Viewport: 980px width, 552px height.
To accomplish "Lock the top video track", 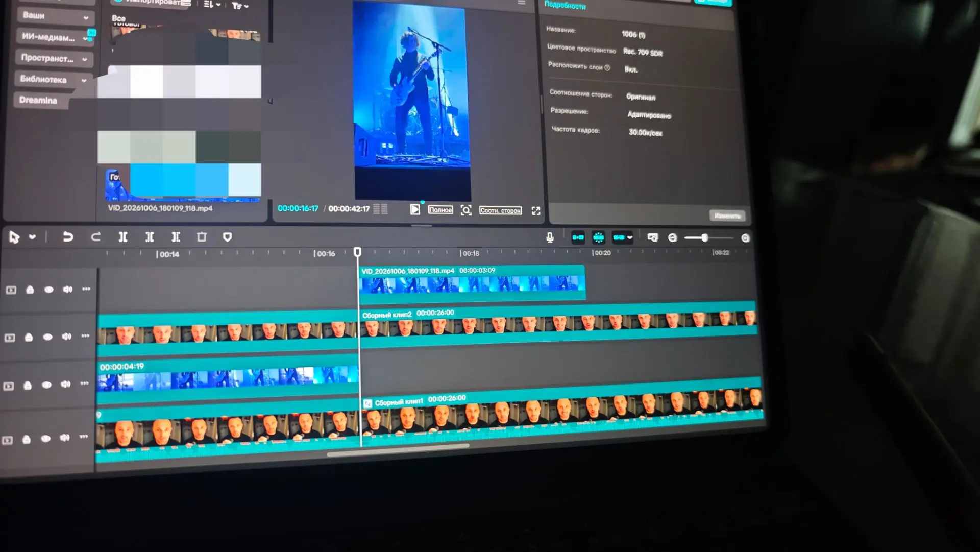I will 30,290.
